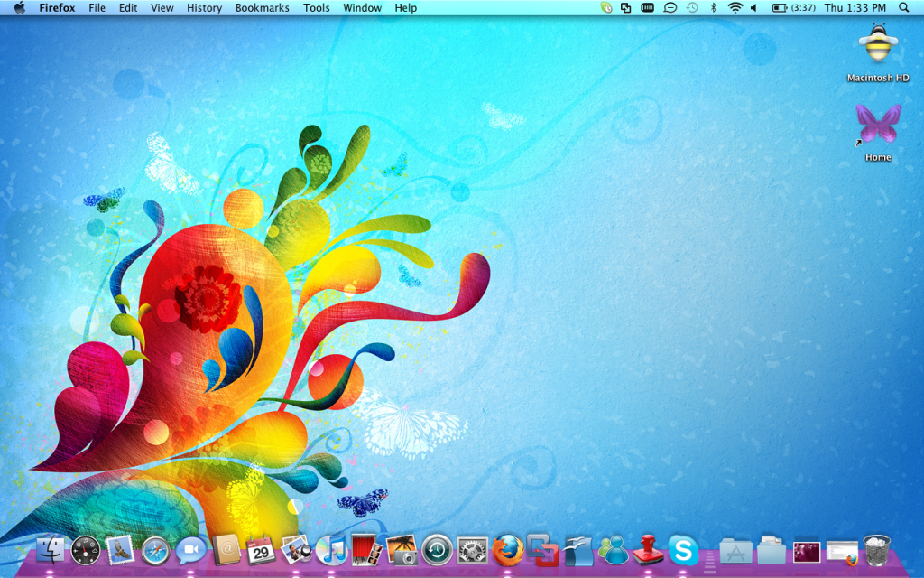Click the VMware overlapping squares menu icon

[x=626, y=7]
